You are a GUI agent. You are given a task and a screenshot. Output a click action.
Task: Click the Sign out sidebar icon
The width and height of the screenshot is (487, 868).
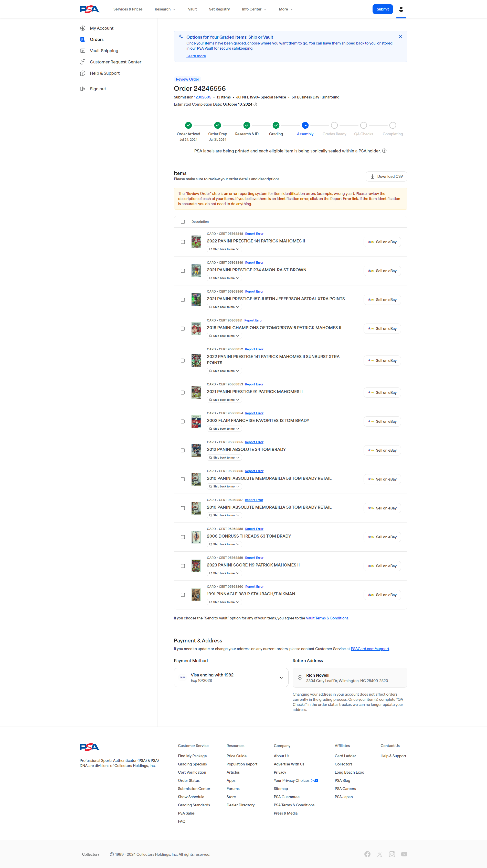point(83,89)
